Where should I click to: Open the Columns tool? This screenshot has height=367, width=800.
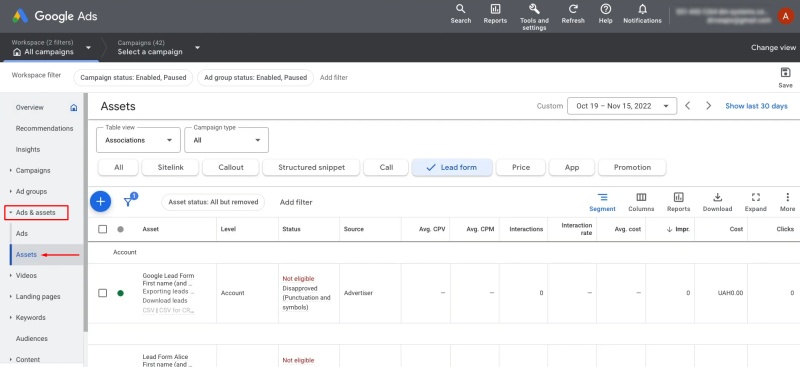641,202
